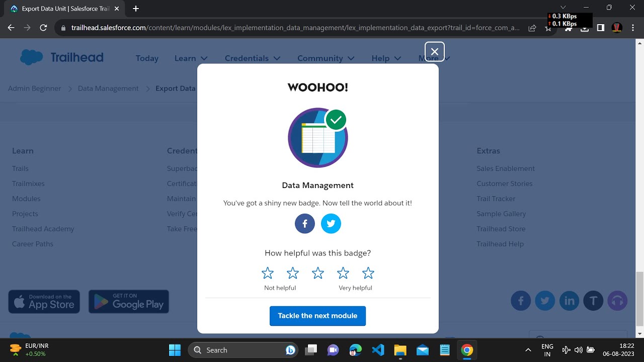Screen dimensions: 644x362
Task: Go to Data Management breadcrumb
Action: [108, 88]
